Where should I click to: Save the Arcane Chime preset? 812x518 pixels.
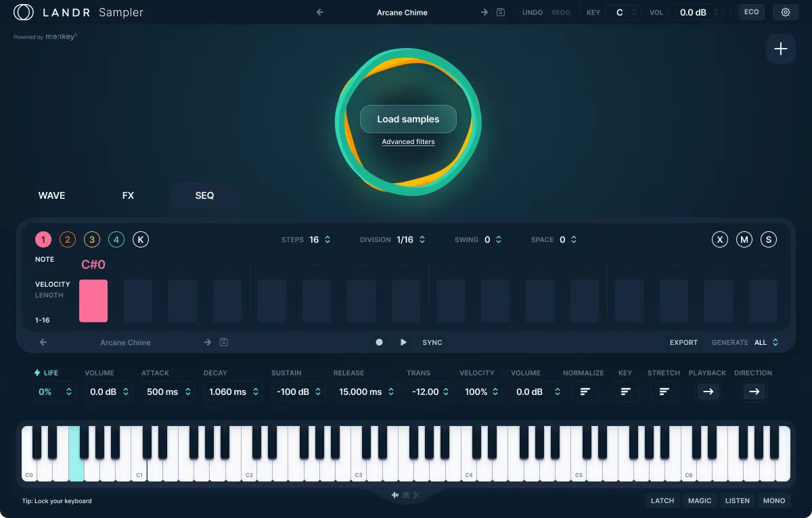tap(500, 12)
